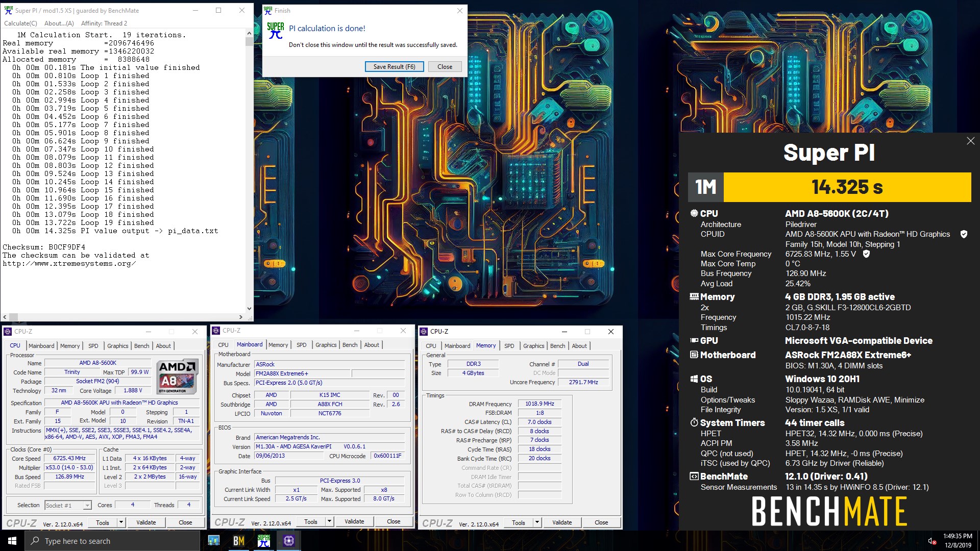Click Validate in first CPU-Z window
Image resolution: width=980 pixels, height=551 pixels.
146,522
